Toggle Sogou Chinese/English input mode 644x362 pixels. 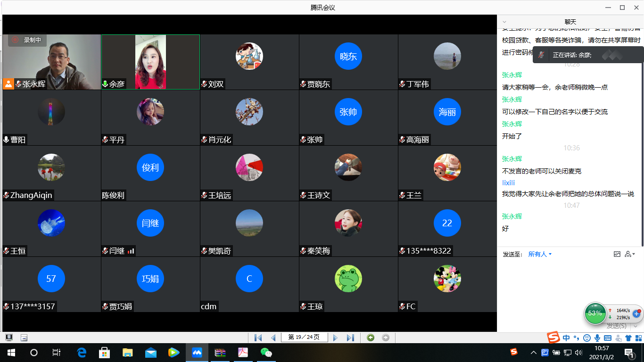coord(566,338)
